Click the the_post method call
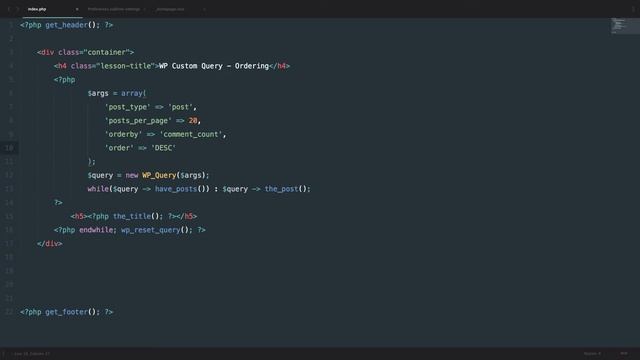The width and height of the screenshot is (640, 360). tap(281, 189)
